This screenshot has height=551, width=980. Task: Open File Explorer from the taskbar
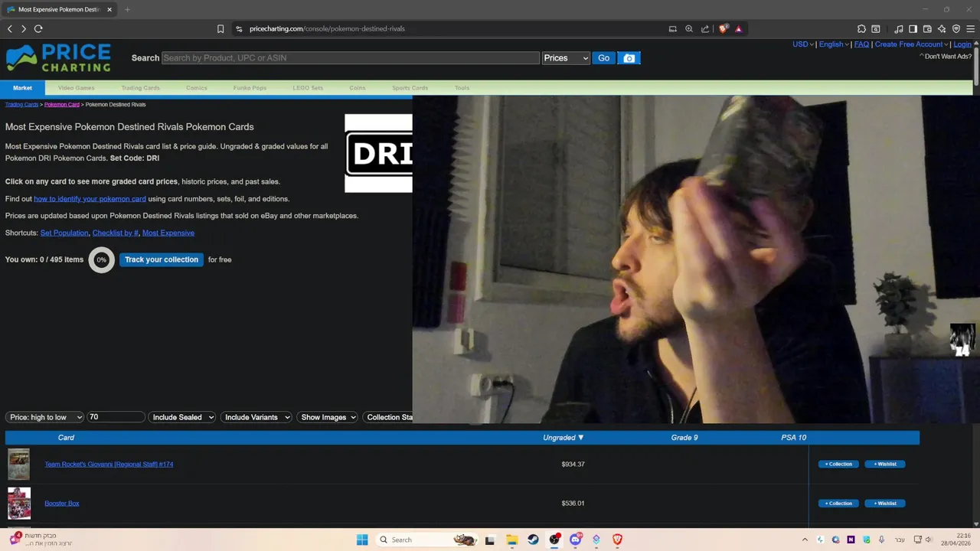511,540
